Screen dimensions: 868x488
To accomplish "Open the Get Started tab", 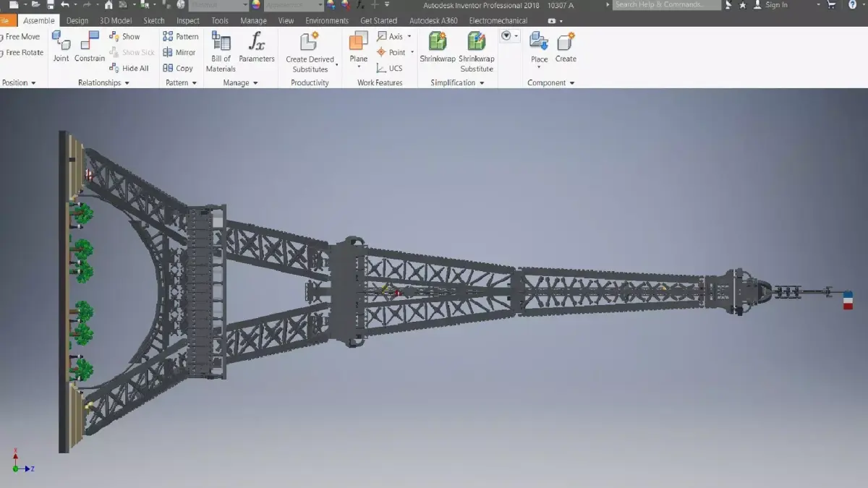I will pos(379,21).
